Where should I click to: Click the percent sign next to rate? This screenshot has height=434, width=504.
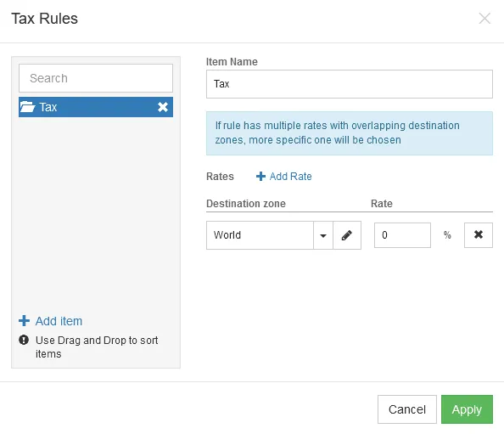(447, 235)
